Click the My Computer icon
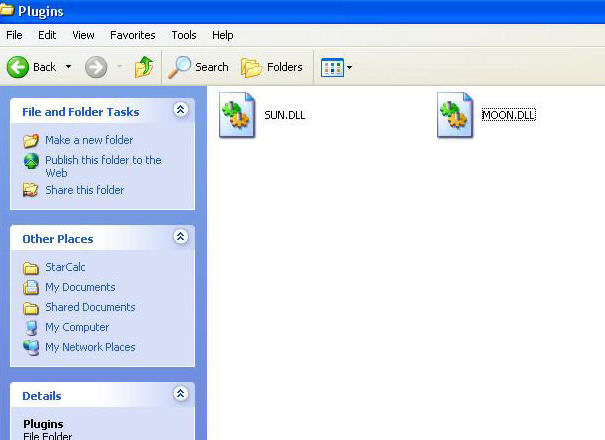 coord(31,328)
